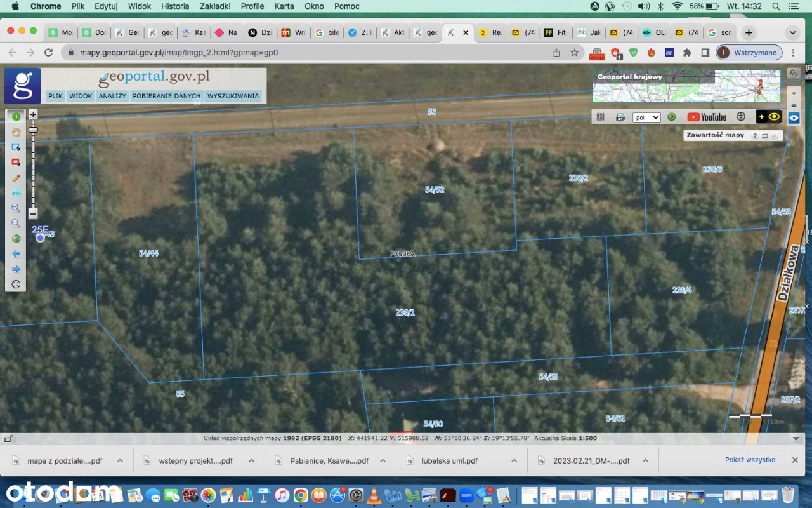Open downloaded file lubelska uml.pdf

pos(450,461)
